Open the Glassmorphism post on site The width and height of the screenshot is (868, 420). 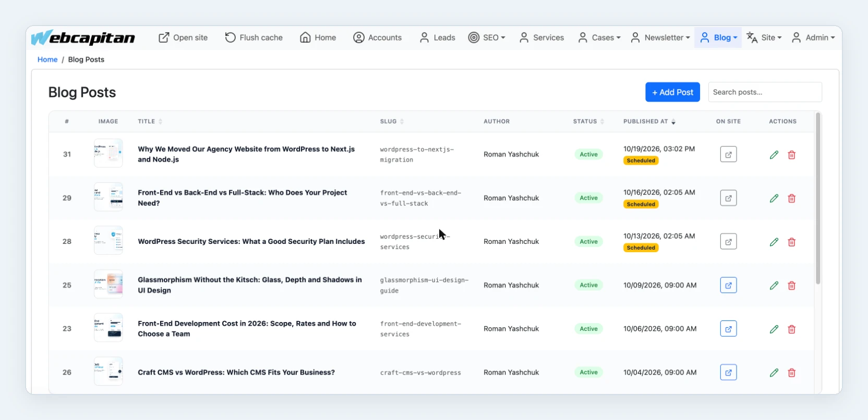pyautogui.click(x=729, y=285)
